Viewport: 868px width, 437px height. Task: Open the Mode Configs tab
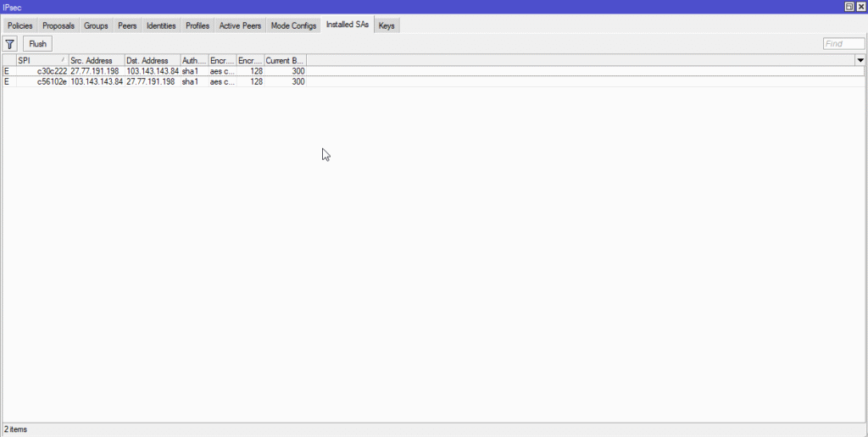[x=293, y=25]
